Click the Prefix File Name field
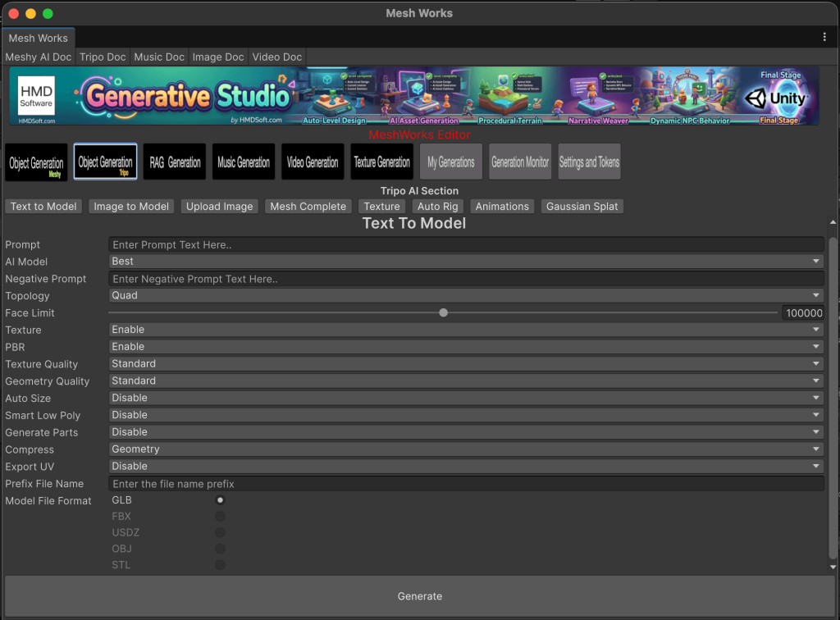840x620 pixels. (466, 484)
